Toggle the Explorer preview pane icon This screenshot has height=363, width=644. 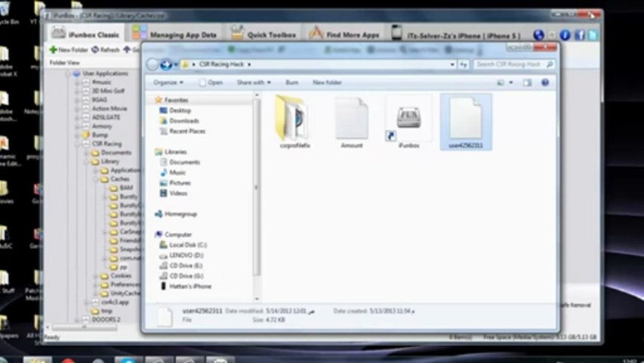click(527, 83)
